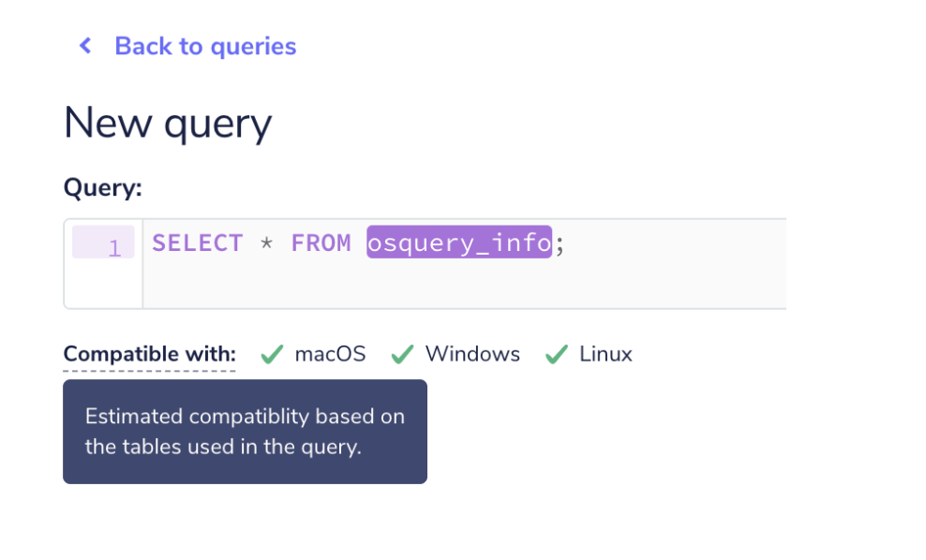
Task: Click the green checkmark next to Linux
Action: point(555,354)
